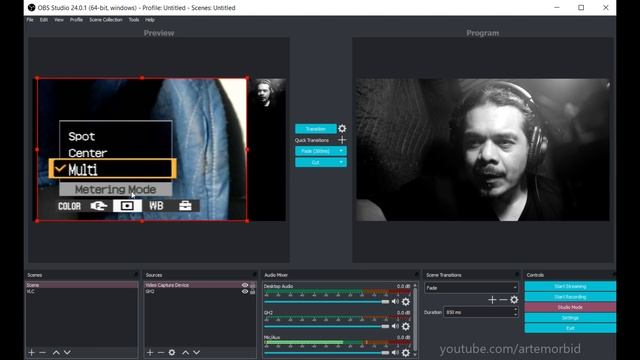Click the OBS logo in the title bar
Viewport: 640px width, 360px height.
(31, 7)
